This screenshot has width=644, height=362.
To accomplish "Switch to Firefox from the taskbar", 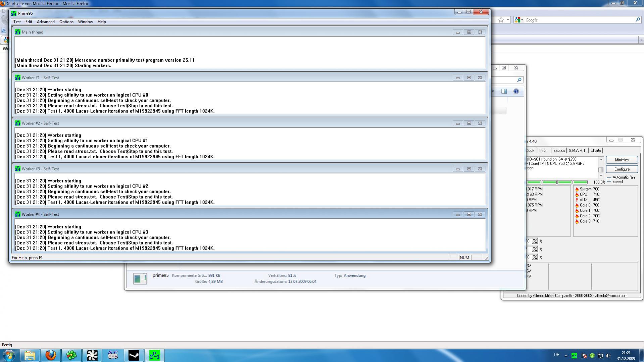I will point(51,355).
